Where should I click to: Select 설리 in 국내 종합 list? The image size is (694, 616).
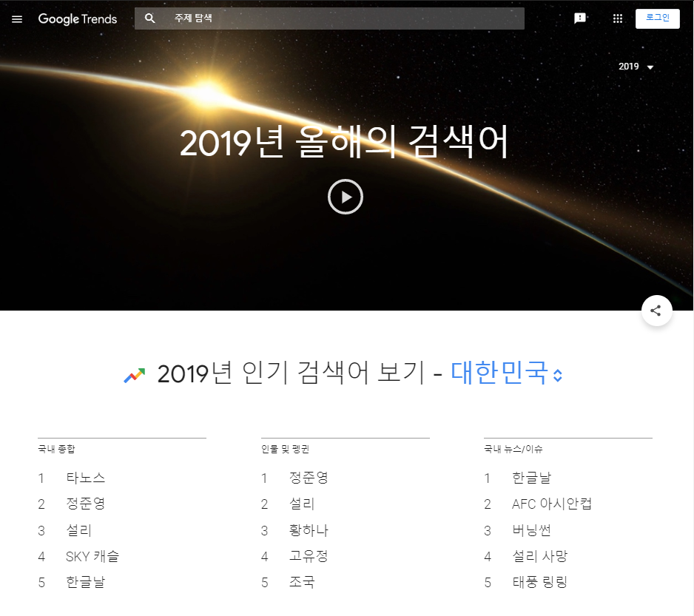[x=78, y=530]
